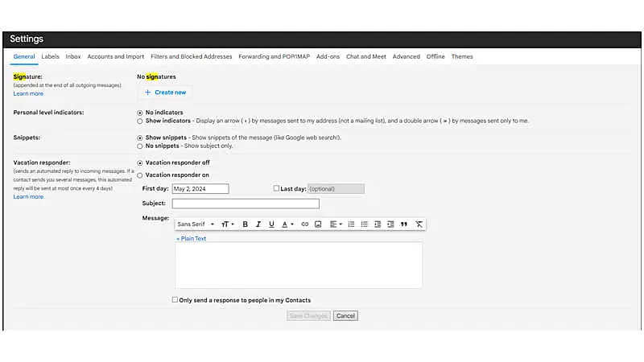
Task: Select No snippets option
Action: pyautogui.click(x=140, y=146)
